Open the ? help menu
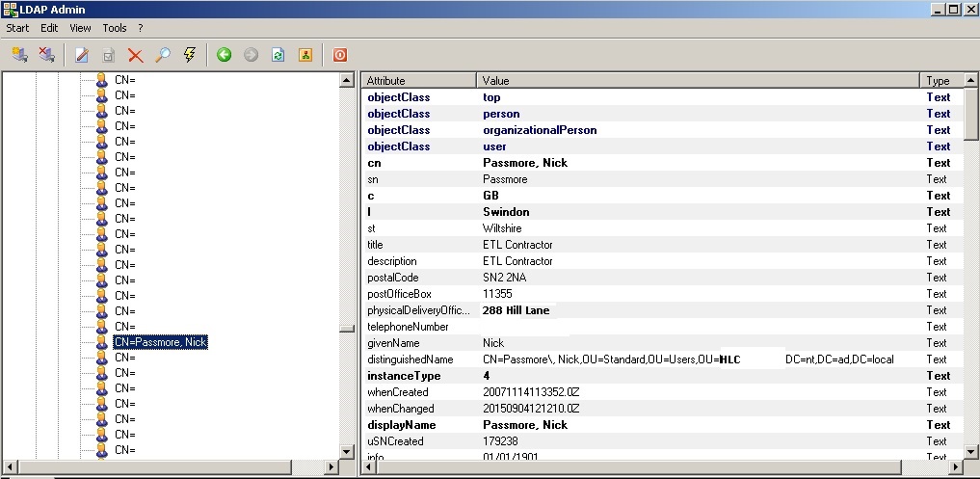 pos(141,28)
